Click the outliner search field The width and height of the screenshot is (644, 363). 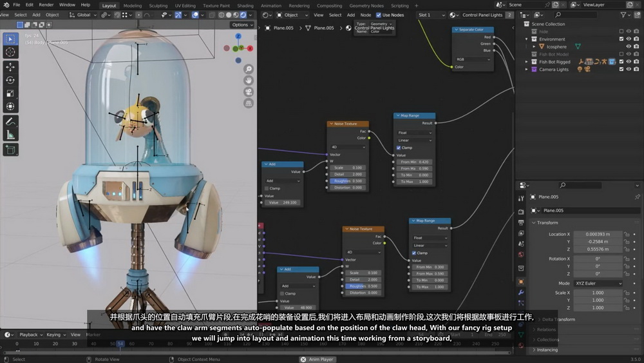tap(575, 15)
